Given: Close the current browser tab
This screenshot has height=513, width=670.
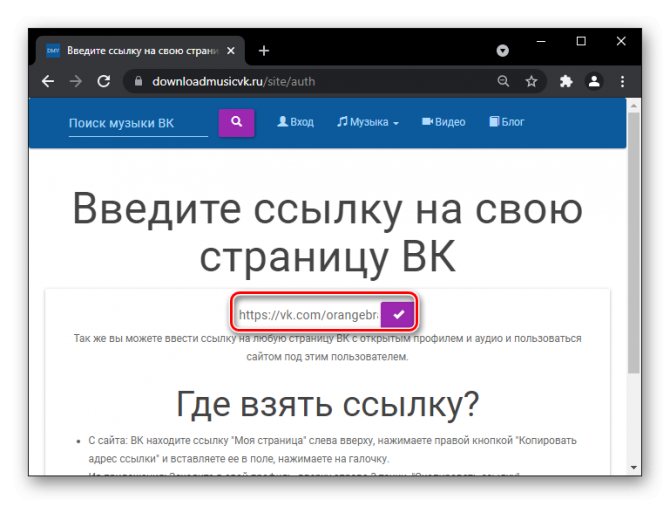Looking at the screenshot, I should coord(231,51).
